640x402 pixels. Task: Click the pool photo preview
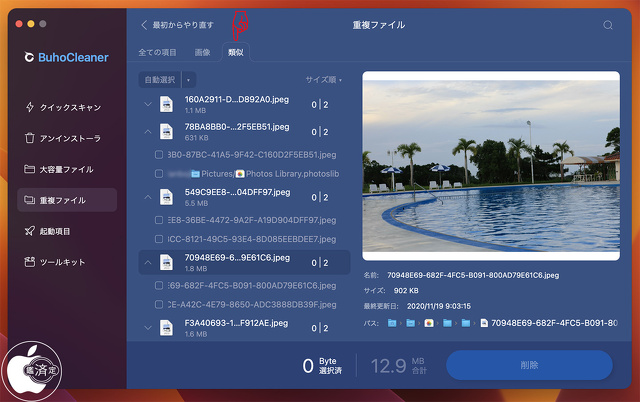pos(491,166)
